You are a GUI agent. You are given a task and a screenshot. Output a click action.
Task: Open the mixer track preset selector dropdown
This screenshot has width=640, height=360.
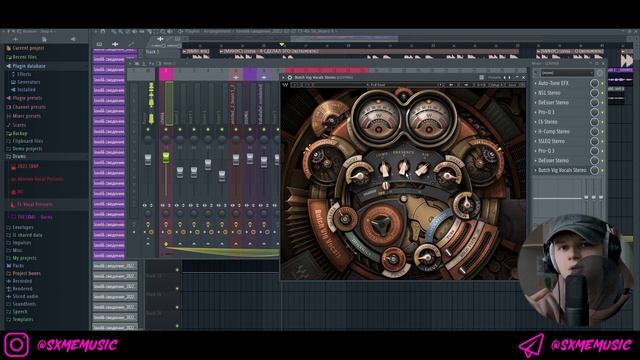(x=567, y=73)
